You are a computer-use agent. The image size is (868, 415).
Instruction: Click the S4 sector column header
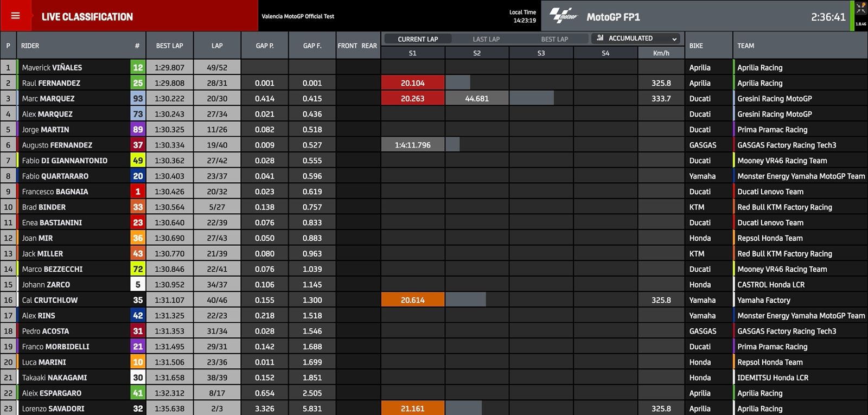point(605,53)
